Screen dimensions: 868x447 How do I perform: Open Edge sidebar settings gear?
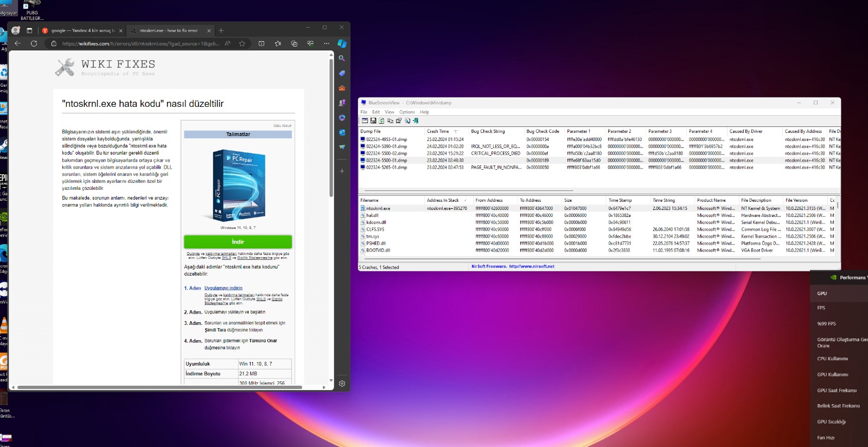coord(342,384)
